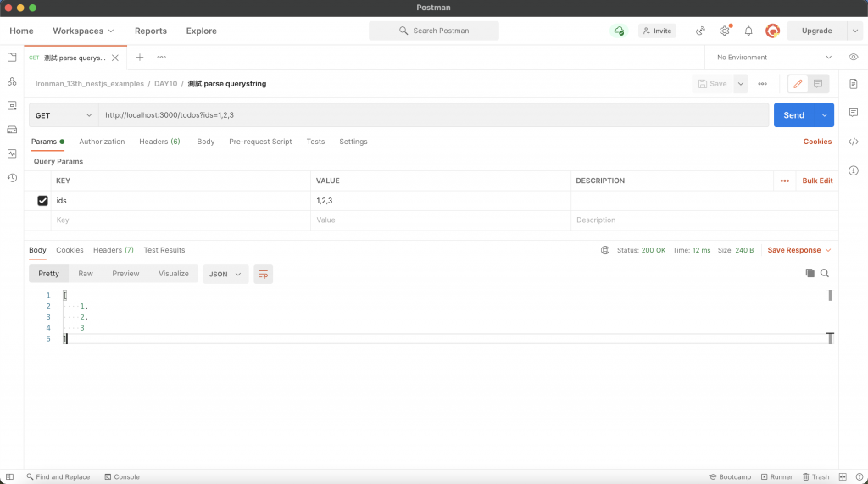The height and width of the screenshot is (484, 868).
Task: Open the documentation icon in right sidebar
Action: (853, 84)
